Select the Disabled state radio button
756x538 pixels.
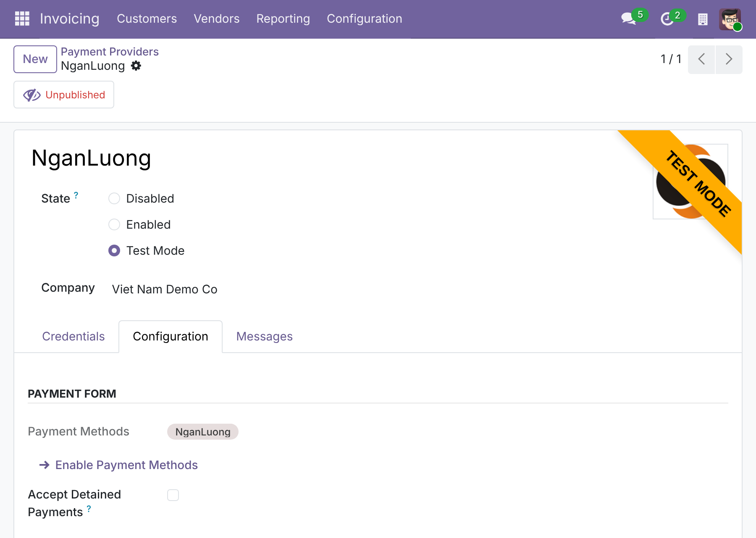pyautogui.click(x=114, y=198)
